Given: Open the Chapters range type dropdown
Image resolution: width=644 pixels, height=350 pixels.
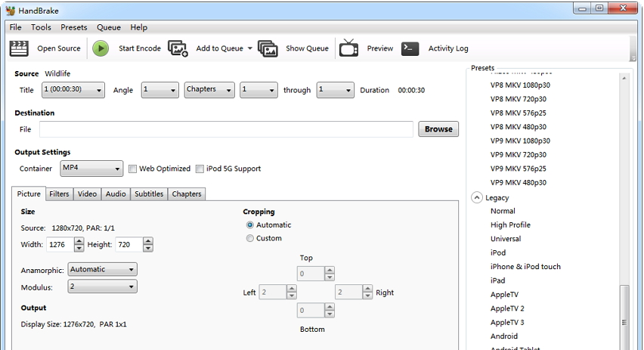Looking at the screenshot, I should [209, 90].
